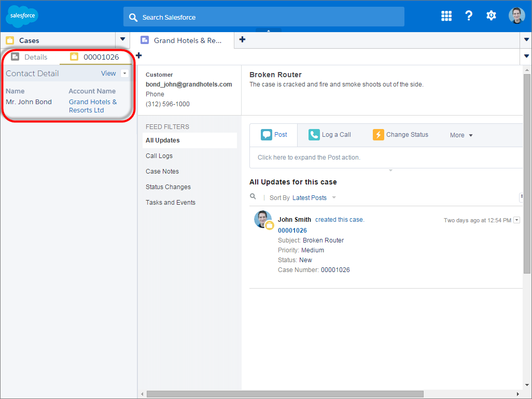This screenshot has height=399, width=532.
Task: Open the Help question mark icon
Action: point(469,16)
